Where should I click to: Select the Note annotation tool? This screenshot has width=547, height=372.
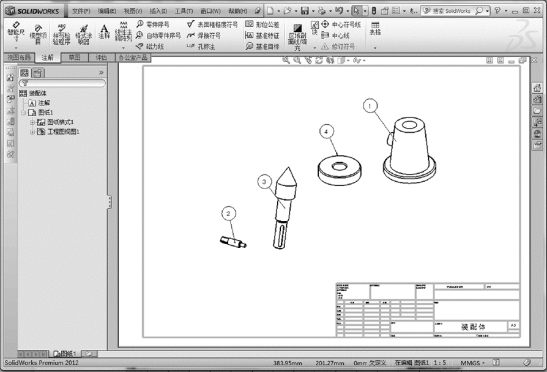click(x=104, y=31)
